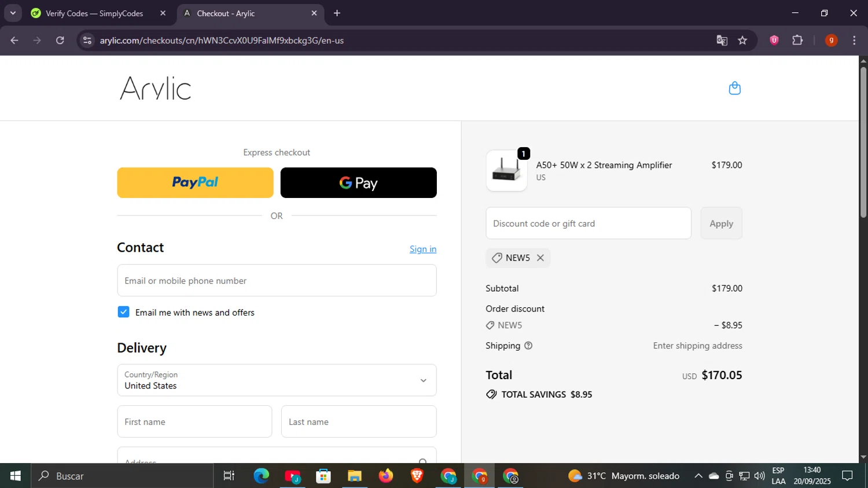Bookmark this page with the star icon
Image resolution: width=868 pixels, height=488 pixels.
[x=742, y=41]
